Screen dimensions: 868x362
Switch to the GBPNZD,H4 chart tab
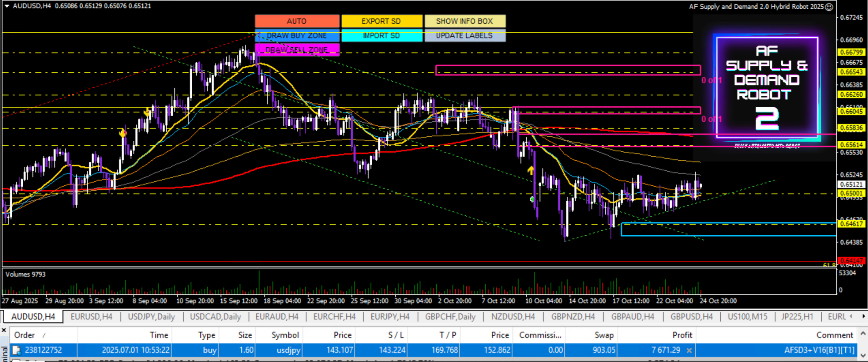[x=573, y=317]
